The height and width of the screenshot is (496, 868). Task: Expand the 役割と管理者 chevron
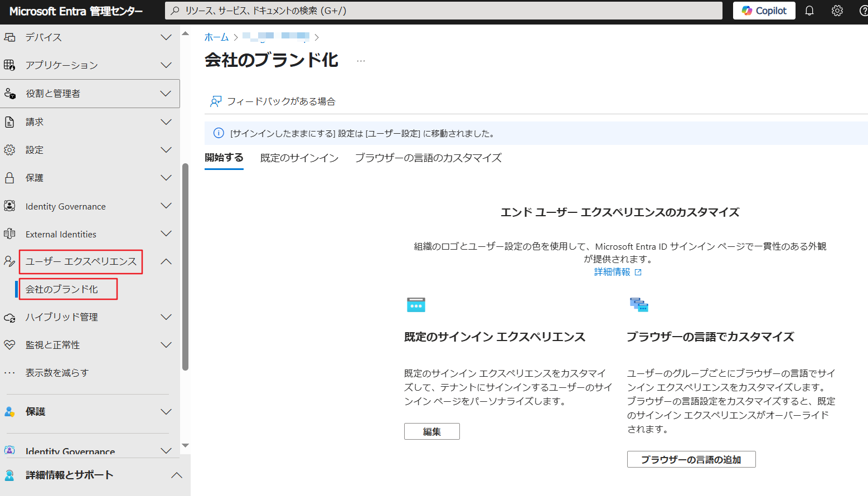tap(166, 94)
